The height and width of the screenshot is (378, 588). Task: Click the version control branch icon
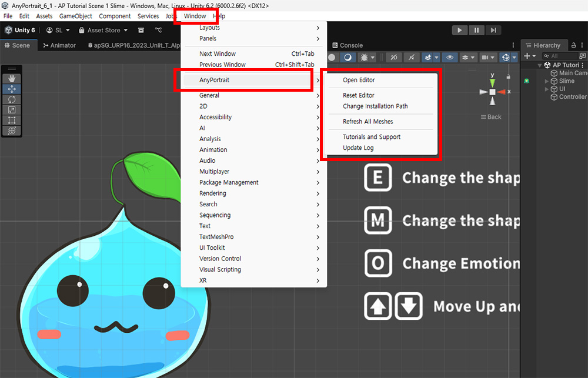tap(158, 30)
